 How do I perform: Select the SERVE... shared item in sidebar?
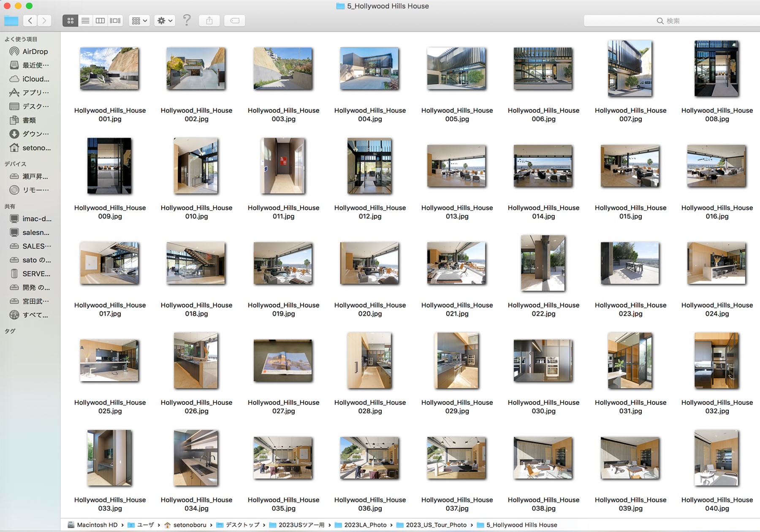pos(36,274)
